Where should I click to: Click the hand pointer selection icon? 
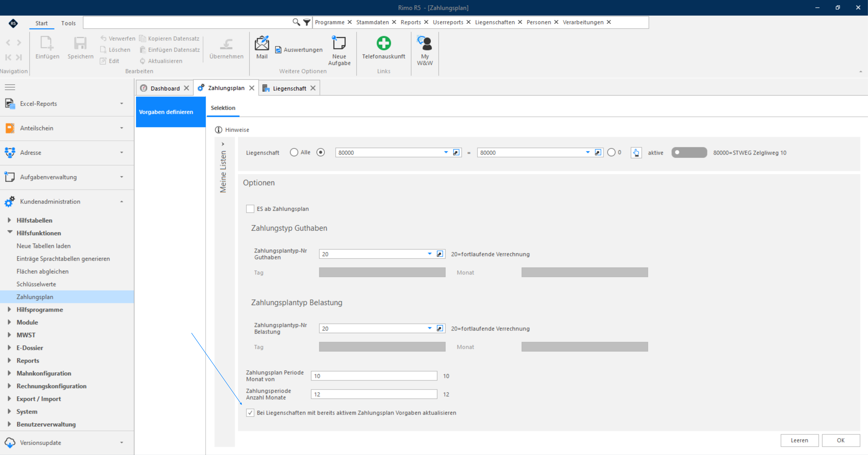[636, 152]
